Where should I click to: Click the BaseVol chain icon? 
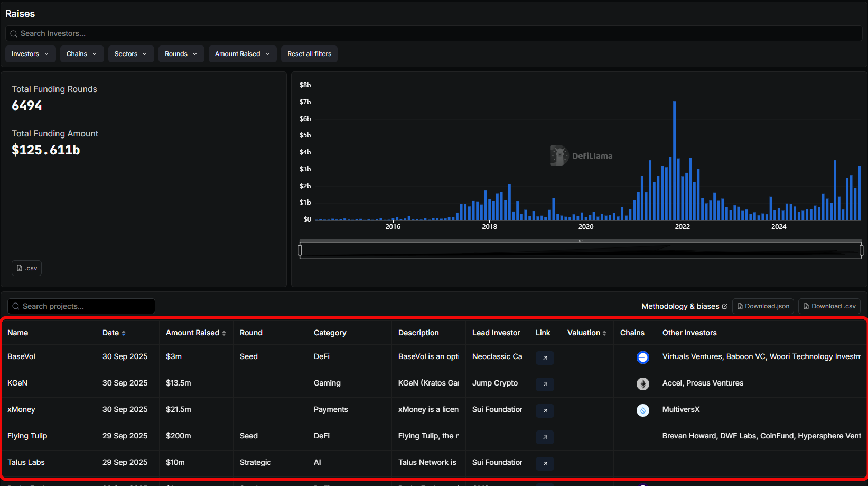click(642, 357)
